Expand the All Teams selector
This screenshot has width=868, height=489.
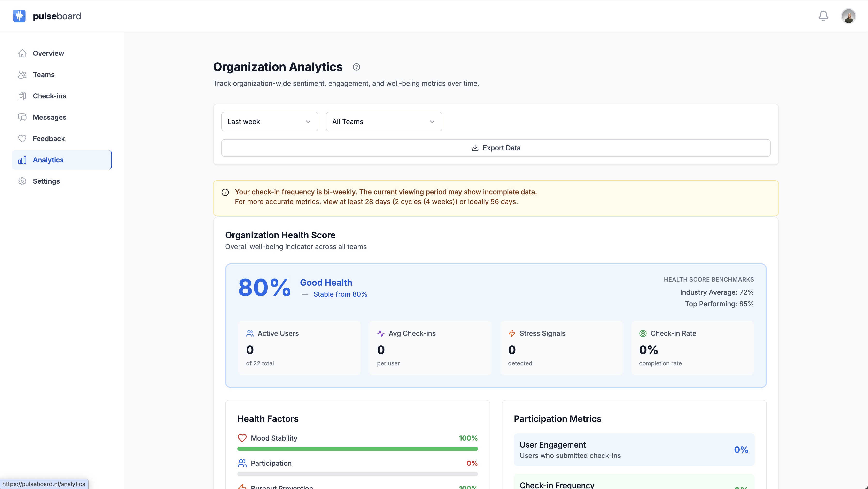[x=384, y=121]
